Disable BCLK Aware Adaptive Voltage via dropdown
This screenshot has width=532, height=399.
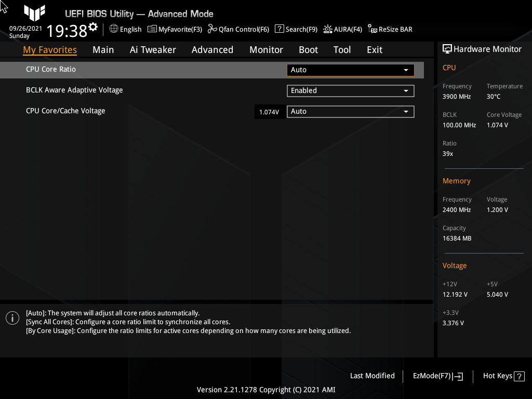pyautogui.click(x=350, y=90)
